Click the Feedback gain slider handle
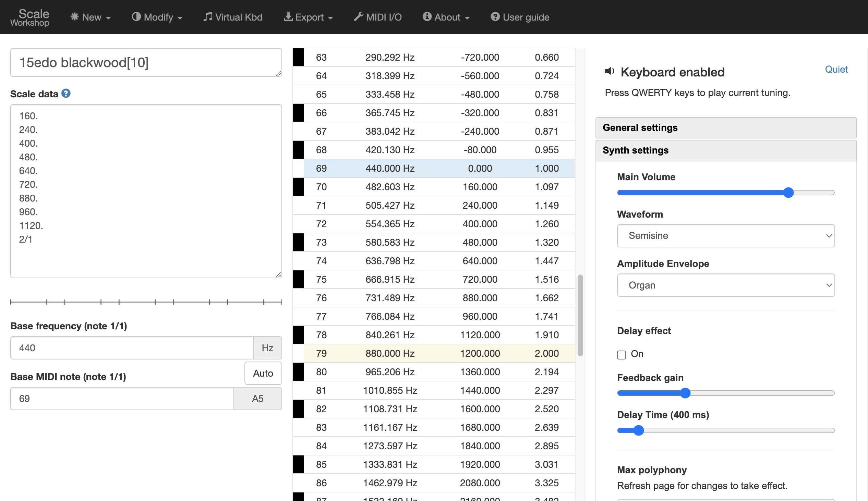 click(685, 393)
